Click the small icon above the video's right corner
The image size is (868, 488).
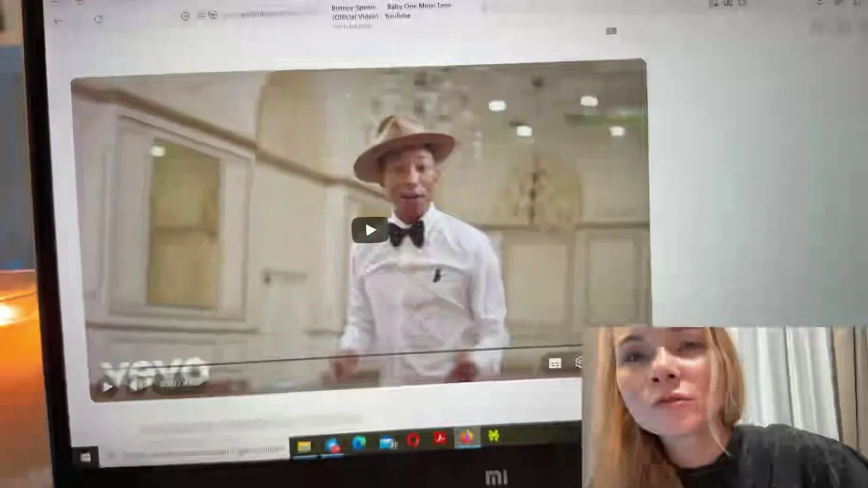click(611, 30)
